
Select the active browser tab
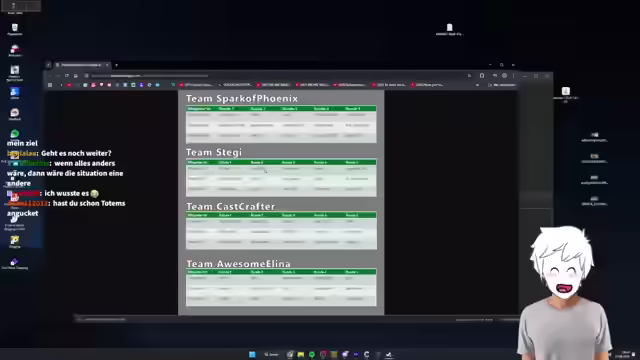[82, 65]
